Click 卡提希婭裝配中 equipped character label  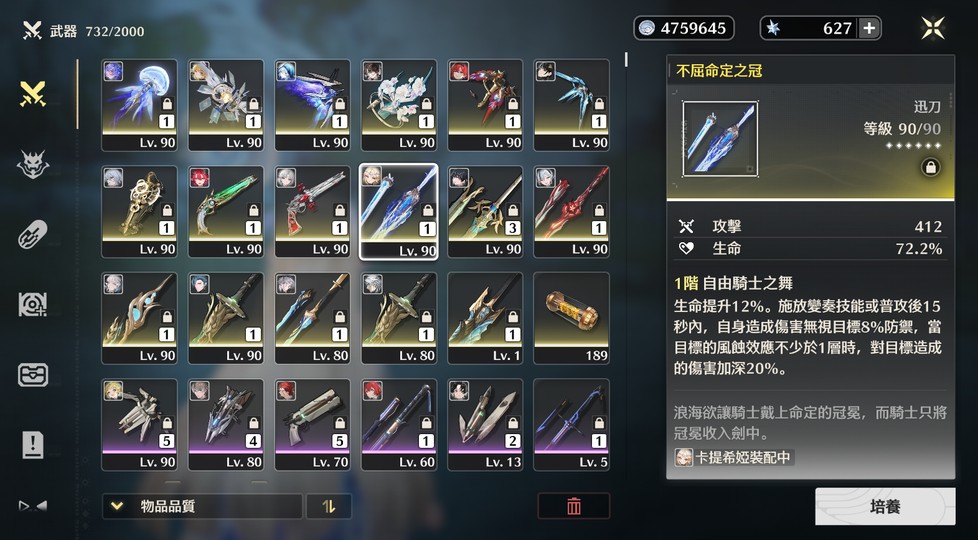734,457
